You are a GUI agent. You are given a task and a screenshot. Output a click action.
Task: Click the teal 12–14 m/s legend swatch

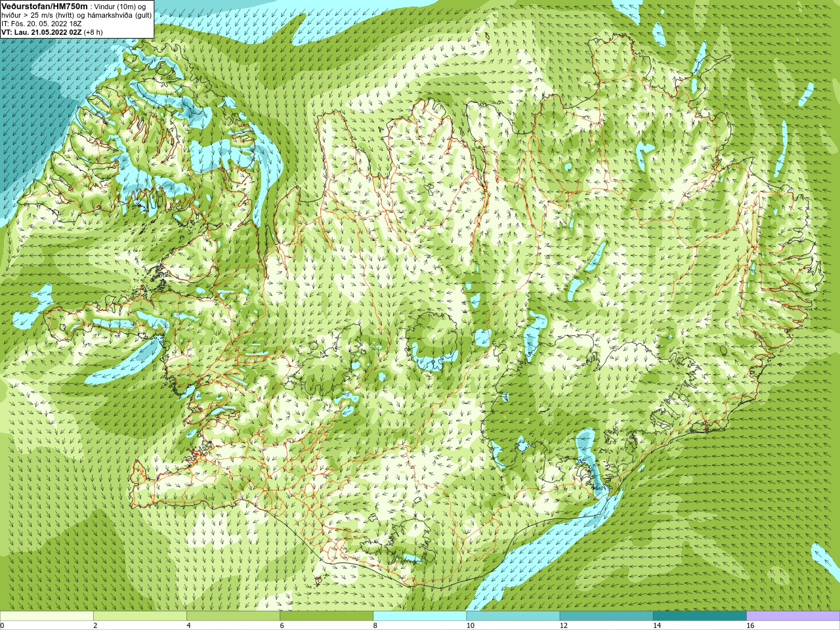[606, 616]
